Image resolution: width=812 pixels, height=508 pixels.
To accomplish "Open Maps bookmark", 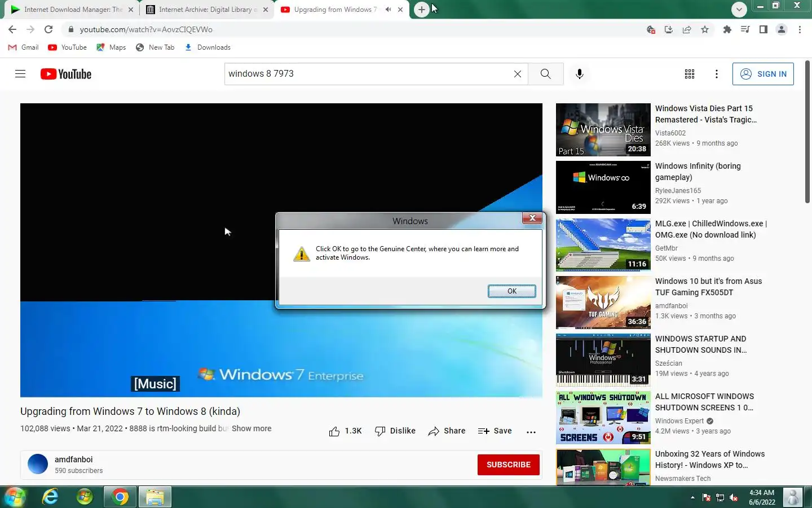I will click(111, 47).
